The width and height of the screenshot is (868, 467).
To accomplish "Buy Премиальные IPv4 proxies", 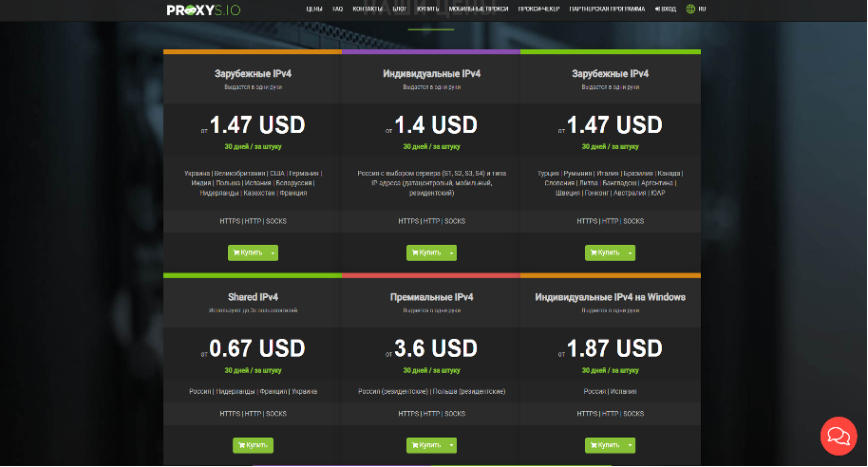I will pos(426,445).
